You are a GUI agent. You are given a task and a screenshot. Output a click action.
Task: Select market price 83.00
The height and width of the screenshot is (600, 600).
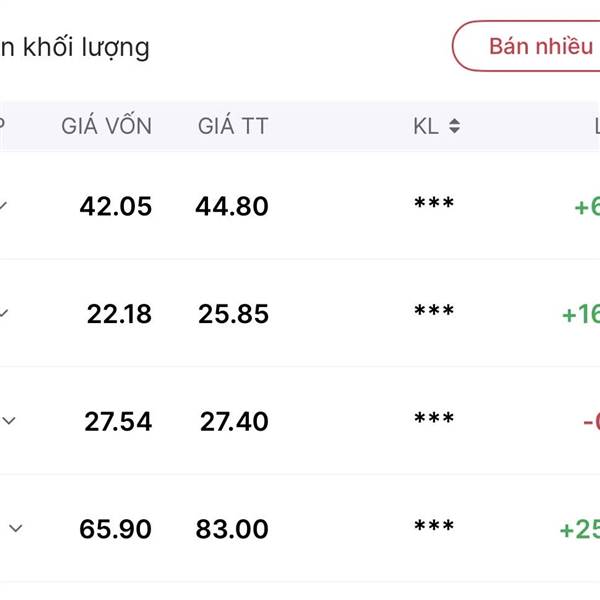232,529
